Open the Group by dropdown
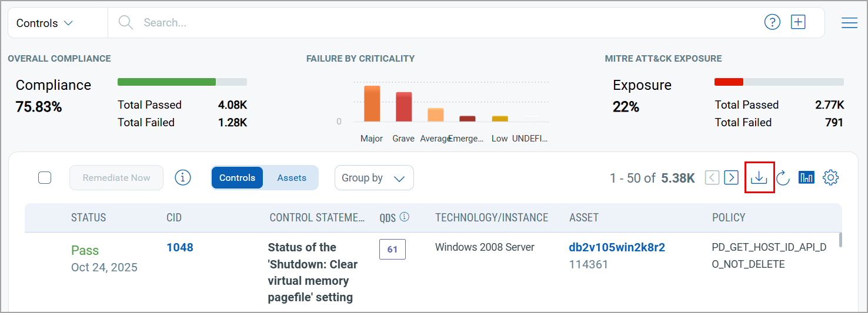 tap(374, 178)
